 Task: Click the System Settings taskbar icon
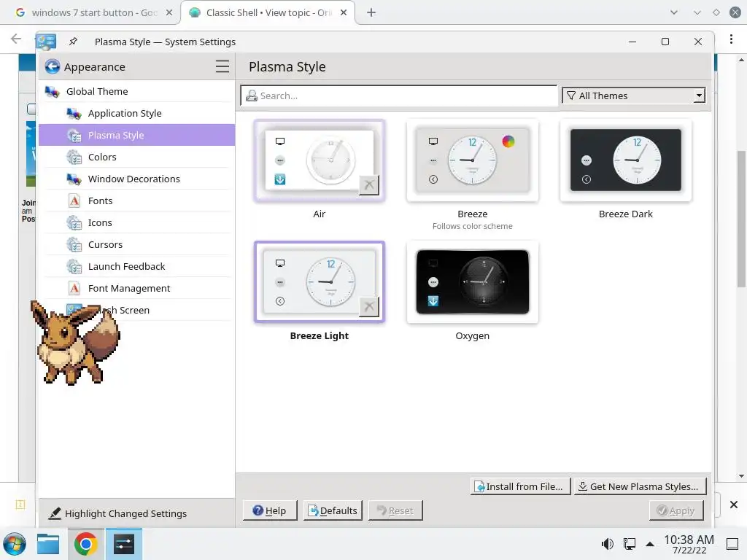124,544
